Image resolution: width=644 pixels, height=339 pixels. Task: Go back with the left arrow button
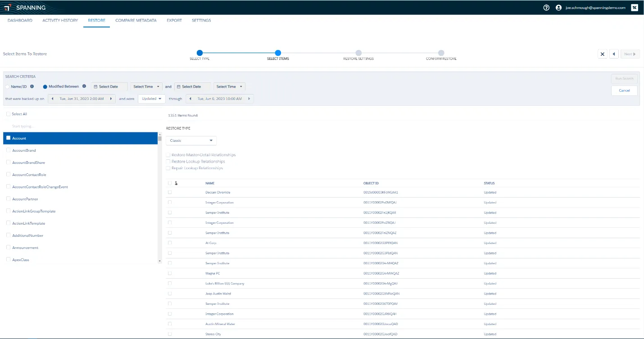coord(614,54)
